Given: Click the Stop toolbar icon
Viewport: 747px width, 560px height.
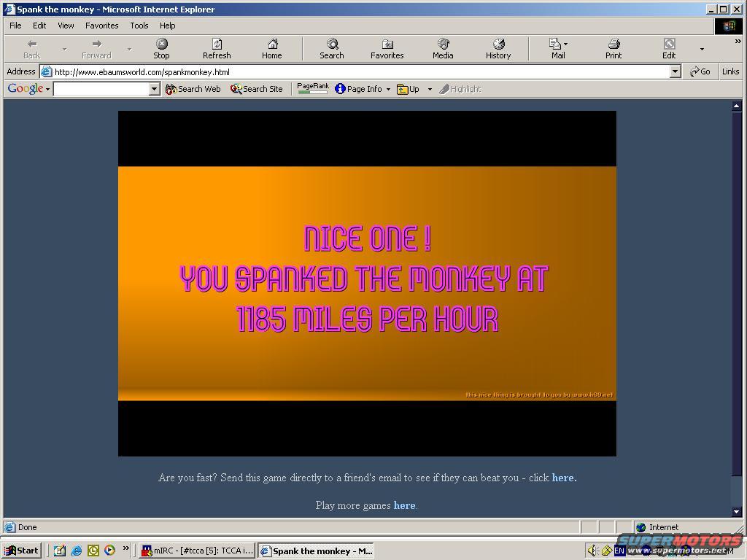Looking at the screenshot, I should pyautogui.click(x=161, y=48).
